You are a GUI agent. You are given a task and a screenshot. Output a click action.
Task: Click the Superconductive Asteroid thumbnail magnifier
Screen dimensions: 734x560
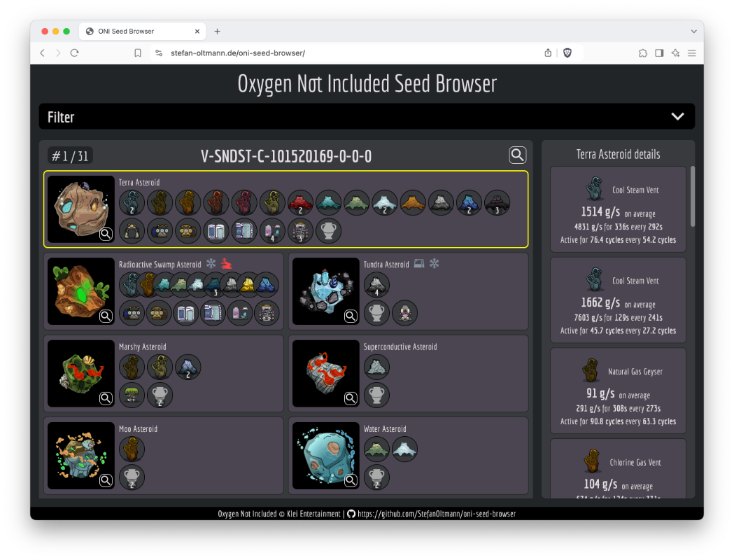tap(351, 398)
